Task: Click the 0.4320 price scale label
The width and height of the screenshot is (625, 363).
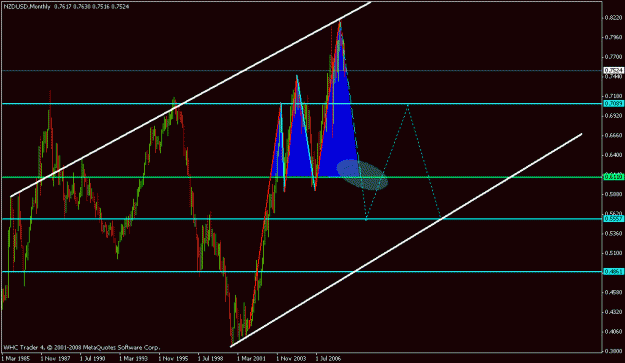Action: click(x=613, y=312)
